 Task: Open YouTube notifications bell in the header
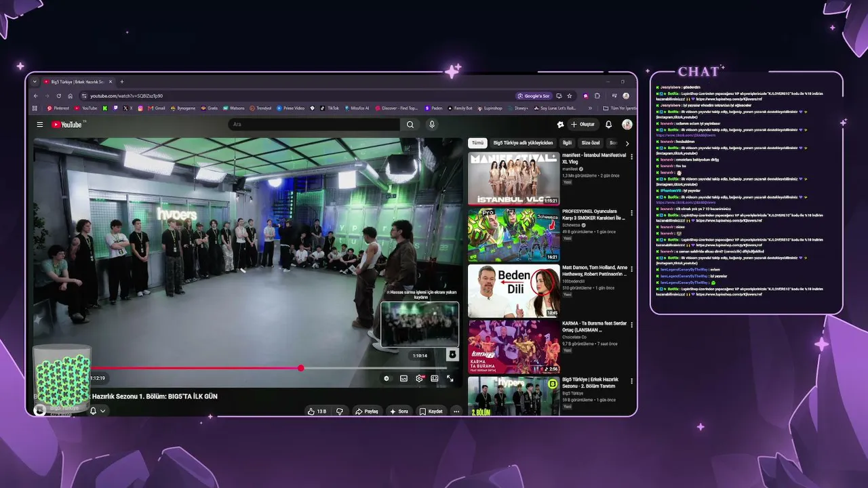[608, 125]
